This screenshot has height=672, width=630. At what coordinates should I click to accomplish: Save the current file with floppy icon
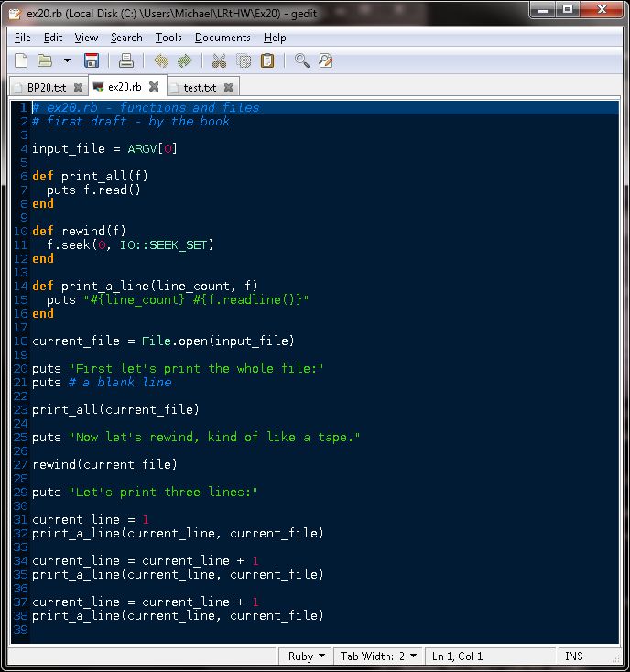click(x=92, y=60)
